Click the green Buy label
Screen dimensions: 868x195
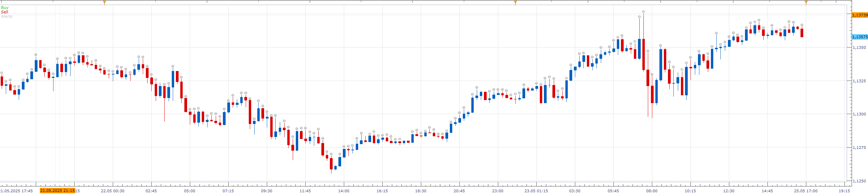pos(5,8)
